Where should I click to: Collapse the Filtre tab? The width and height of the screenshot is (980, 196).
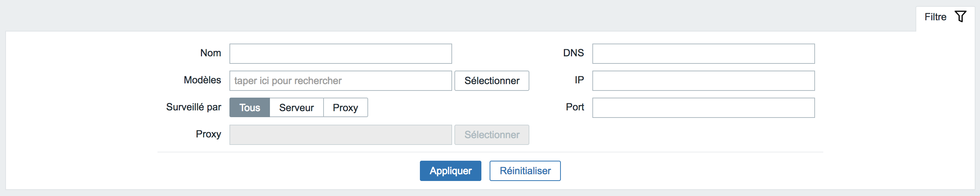click(945, 17)
